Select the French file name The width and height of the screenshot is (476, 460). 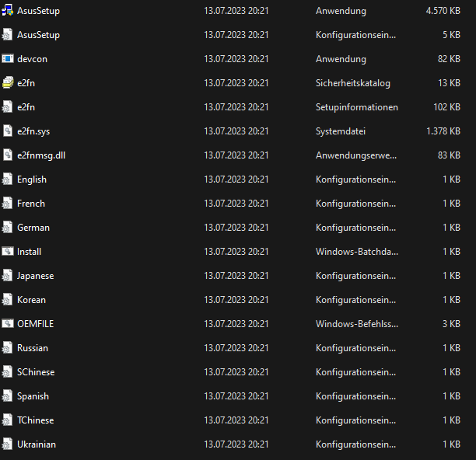[x=31, y=204]
